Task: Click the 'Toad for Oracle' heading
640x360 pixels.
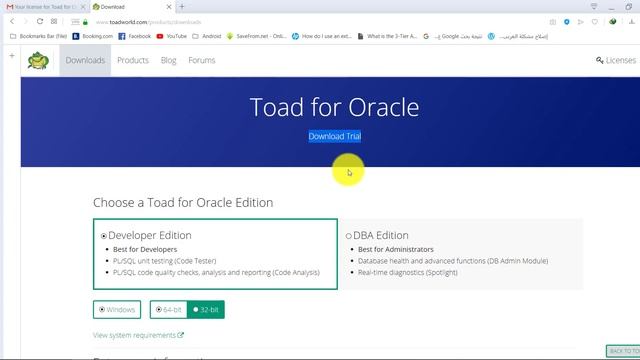Action: point(334,107)
